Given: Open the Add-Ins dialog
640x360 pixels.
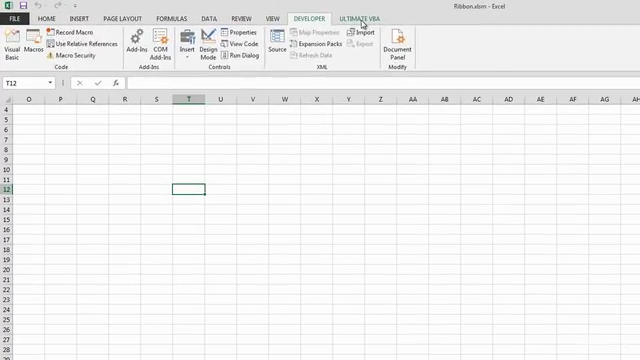Looking at the screenshot, I should 137,41.
